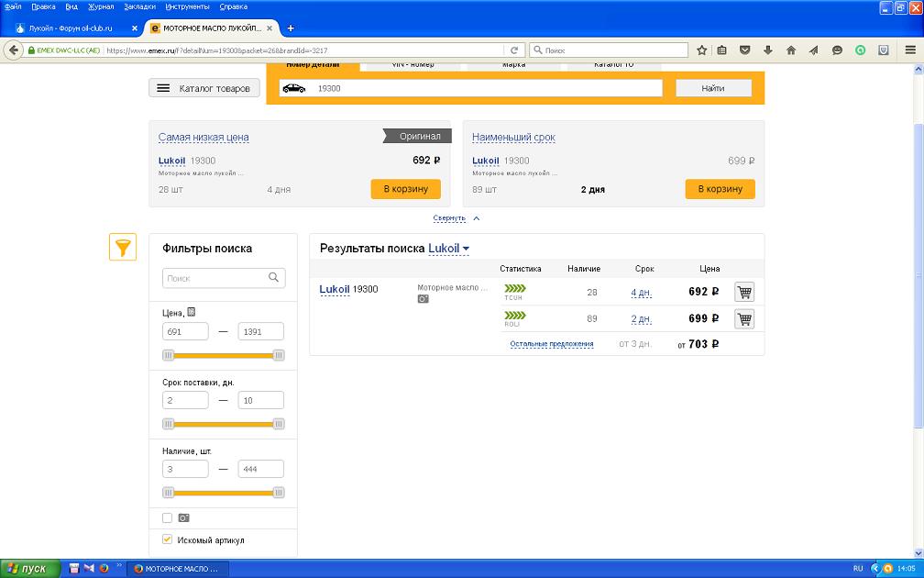Image resolution: width=924 pixels, height=578 pixels.
Task: Open the downloads arrow icon
Action: click(x=768, y=50)
